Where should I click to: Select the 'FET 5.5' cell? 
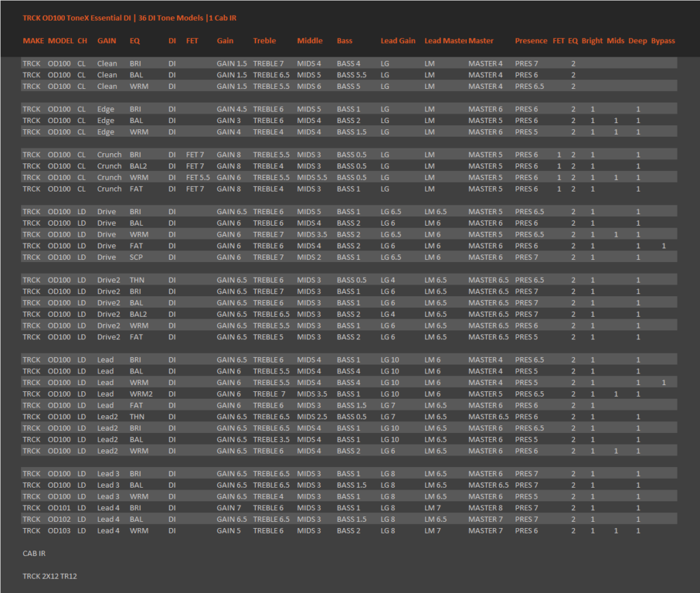[198, 177]
